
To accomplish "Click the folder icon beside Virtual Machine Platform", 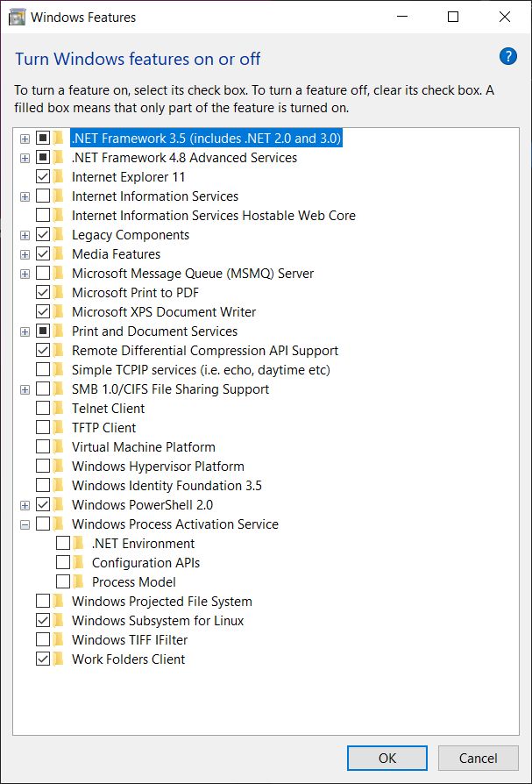I will 59,447.
